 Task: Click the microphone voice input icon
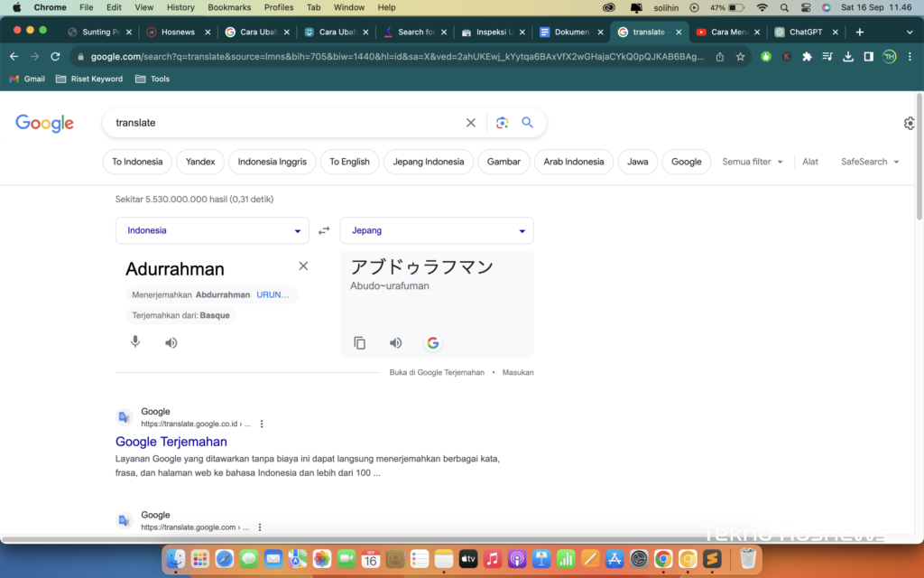point(135,342)
